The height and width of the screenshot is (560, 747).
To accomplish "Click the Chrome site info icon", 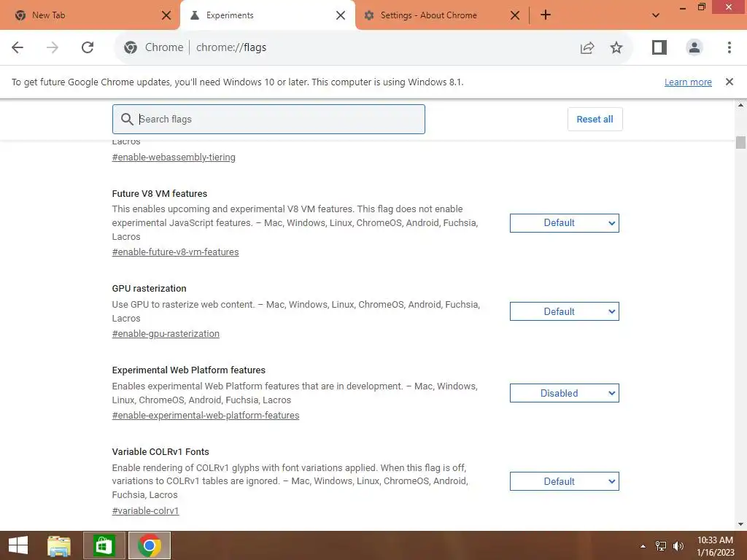I will coord(130,47).
